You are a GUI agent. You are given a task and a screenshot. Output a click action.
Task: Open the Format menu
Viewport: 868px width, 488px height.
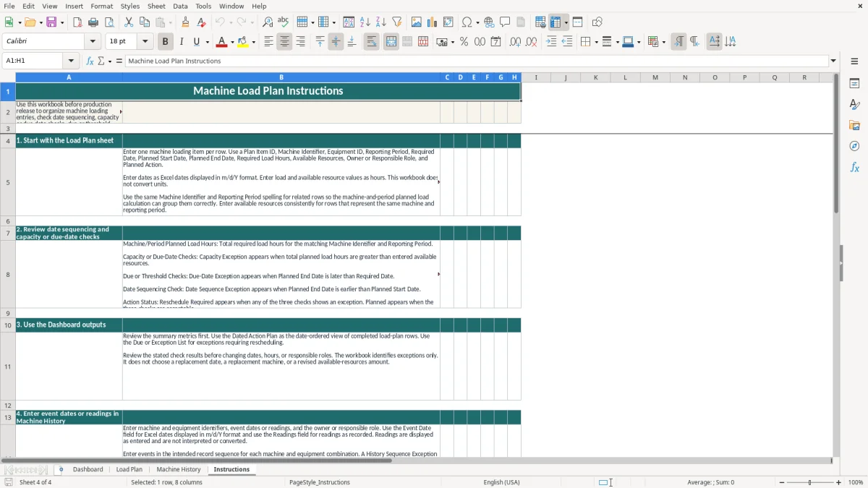point(102,6)
